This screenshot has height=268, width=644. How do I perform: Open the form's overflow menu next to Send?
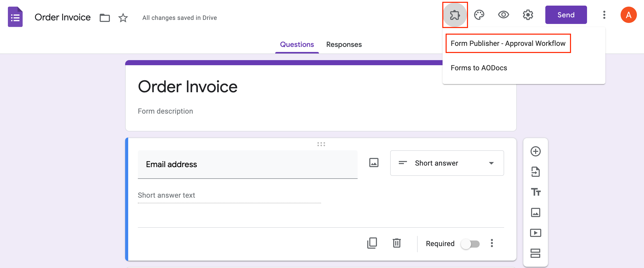[x=604, y=15]
